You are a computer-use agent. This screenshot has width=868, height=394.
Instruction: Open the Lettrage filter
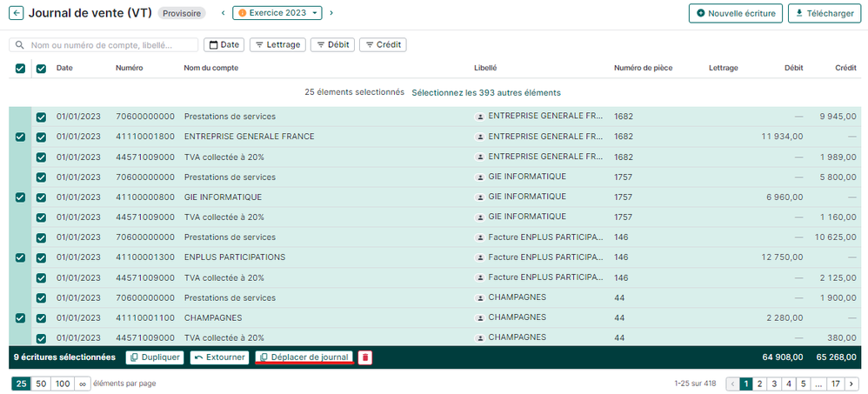(x=277, y=44)
